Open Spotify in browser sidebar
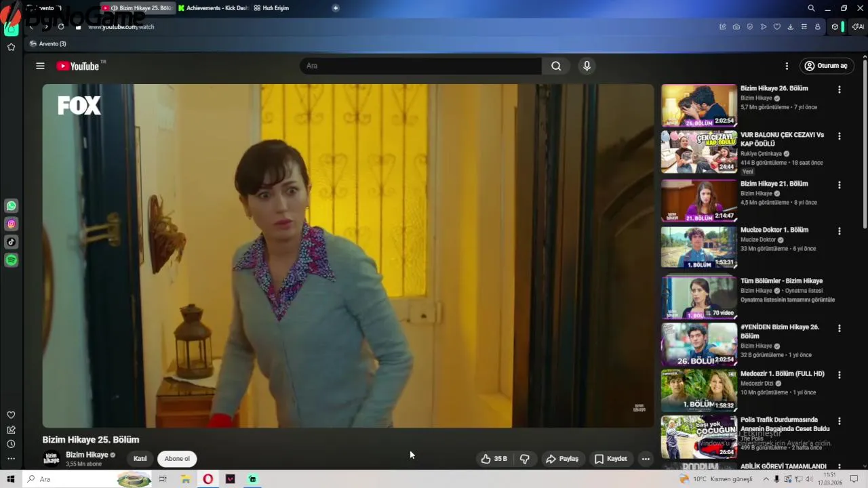This screenshot has width=868, height=488. click(12, 260)
